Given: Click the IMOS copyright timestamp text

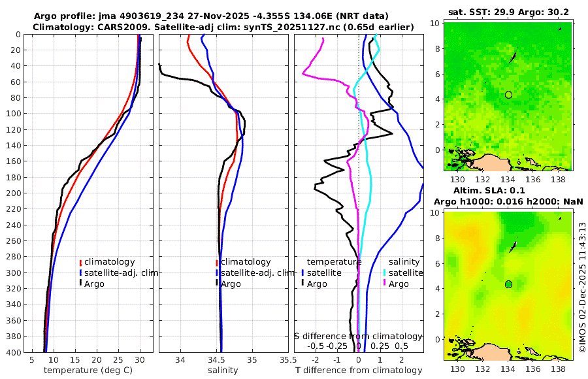Looking at the screenshot, I should coord(582,288).
